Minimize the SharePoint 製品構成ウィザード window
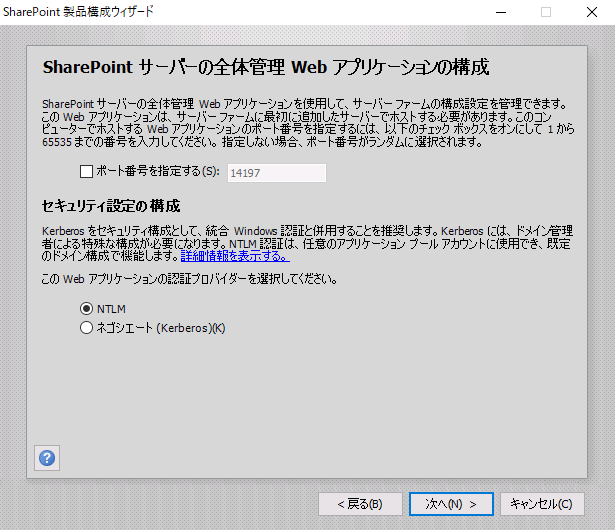The image size is (615, 530). tap(501, 12)
